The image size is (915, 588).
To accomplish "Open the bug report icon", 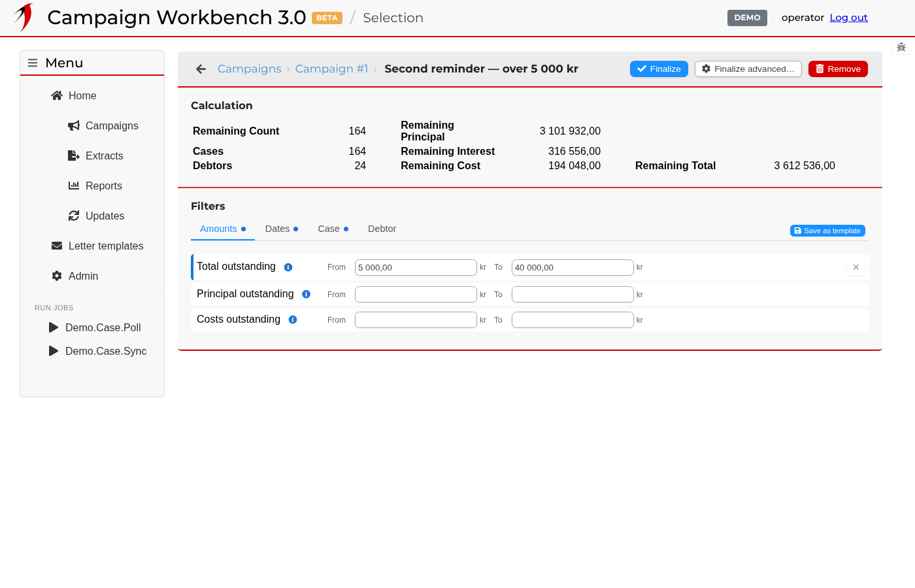I will pyautogui.click(x=901, y=47).
